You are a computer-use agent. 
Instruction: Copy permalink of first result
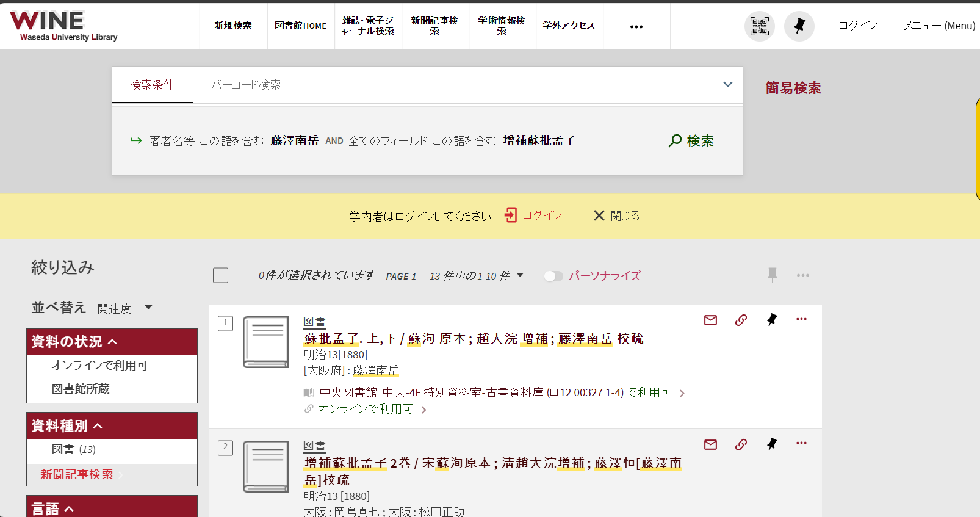pyautogui.click(x=741, y=320)
